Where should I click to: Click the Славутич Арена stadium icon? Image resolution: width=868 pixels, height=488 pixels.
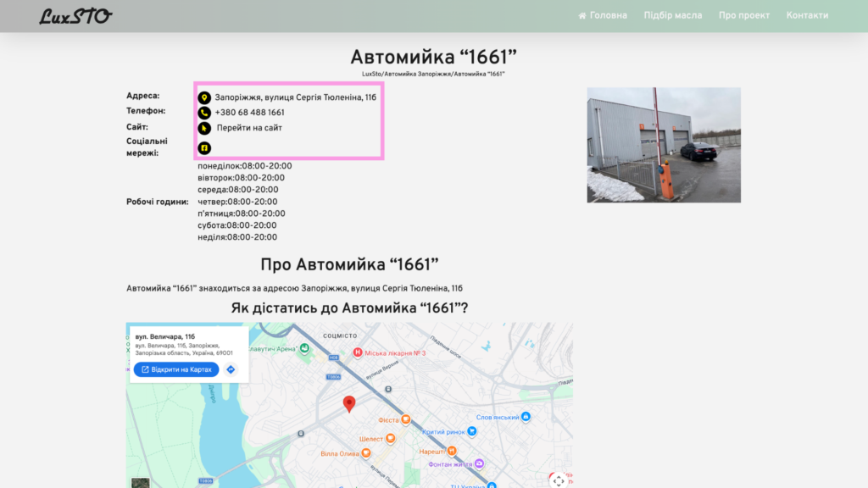pyautogui.click(x=304, y=348)
